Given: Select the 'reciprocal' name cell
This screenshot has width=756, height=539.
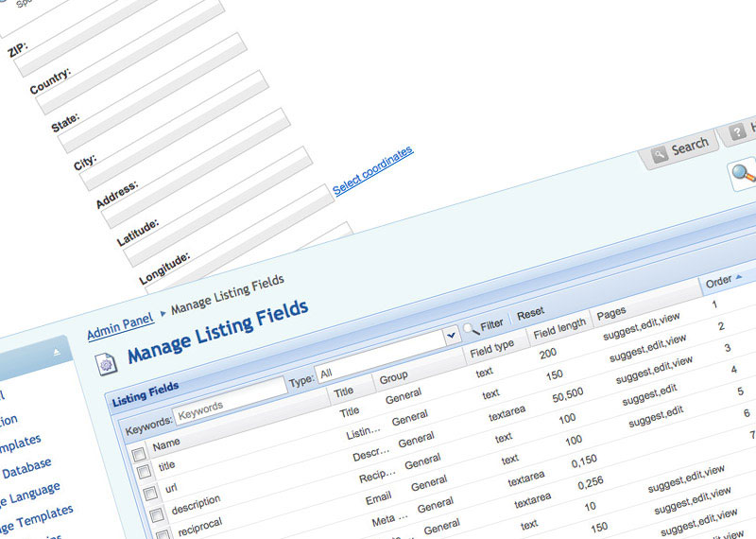Looking at the screenshot, I should pyautogui.click(x=200, y=527).
